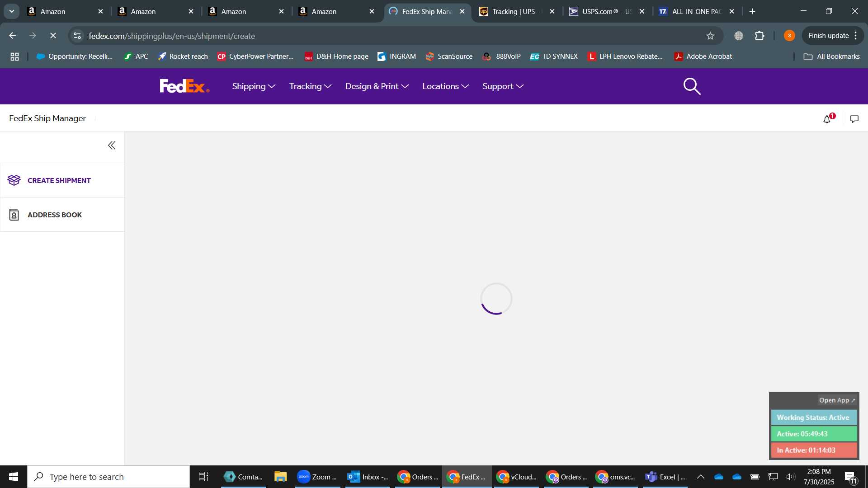Go back using browser back arrow
The height and width of the screenshot is (488, 868).
[13, 36]
